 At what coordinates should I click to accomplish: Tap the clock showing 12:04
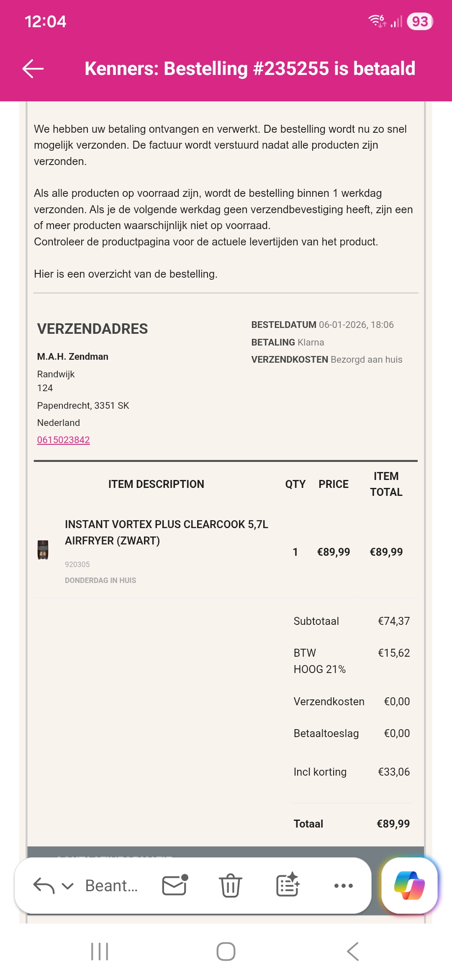click(45, 21)
